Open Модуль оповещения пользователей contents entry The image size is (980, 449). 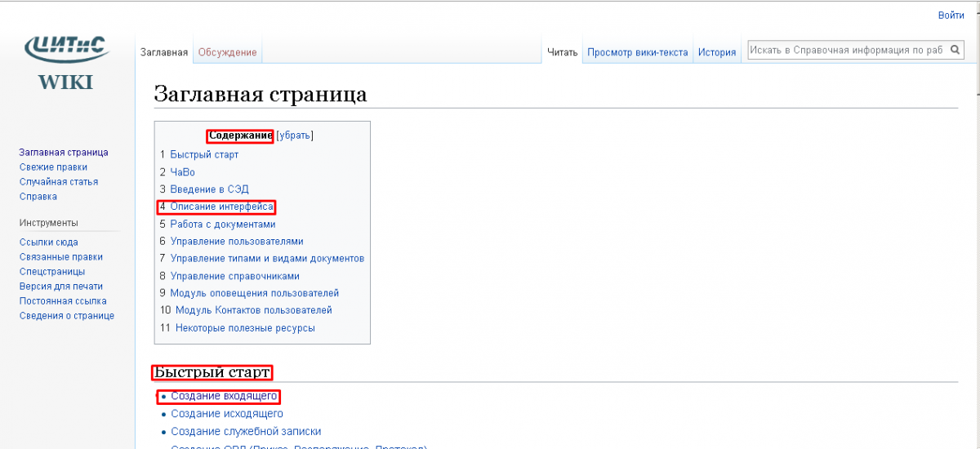pyautogui.click(x=254, y=293)
